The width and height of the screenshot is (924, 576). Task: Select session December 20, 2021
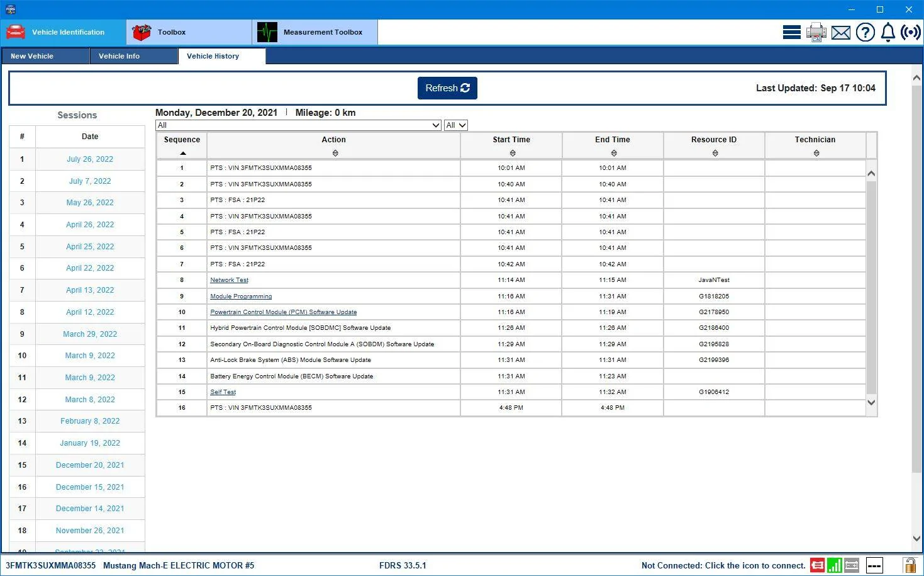click(x=90, y=465)
